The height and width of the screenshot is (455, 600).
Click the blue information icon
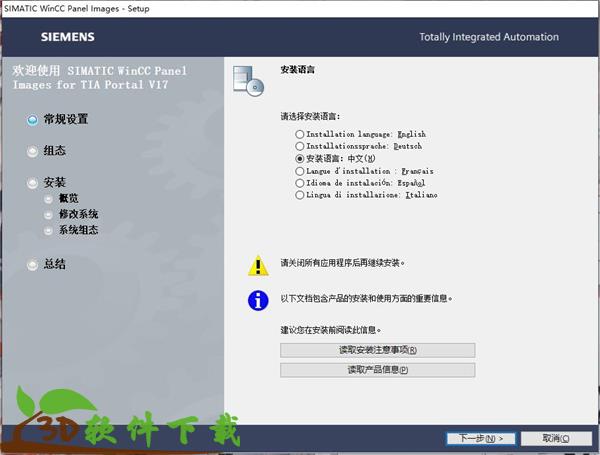pos(258,300)
